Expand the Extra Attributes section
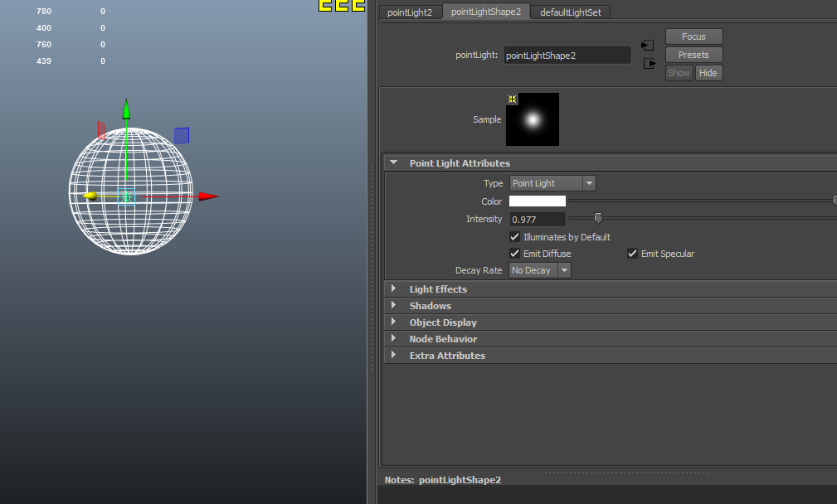837x504 pixels. [394, 355]
